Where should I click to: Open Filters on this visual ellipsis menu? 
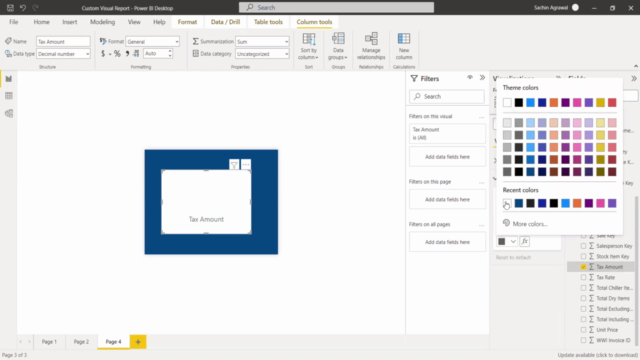(482, 117)
